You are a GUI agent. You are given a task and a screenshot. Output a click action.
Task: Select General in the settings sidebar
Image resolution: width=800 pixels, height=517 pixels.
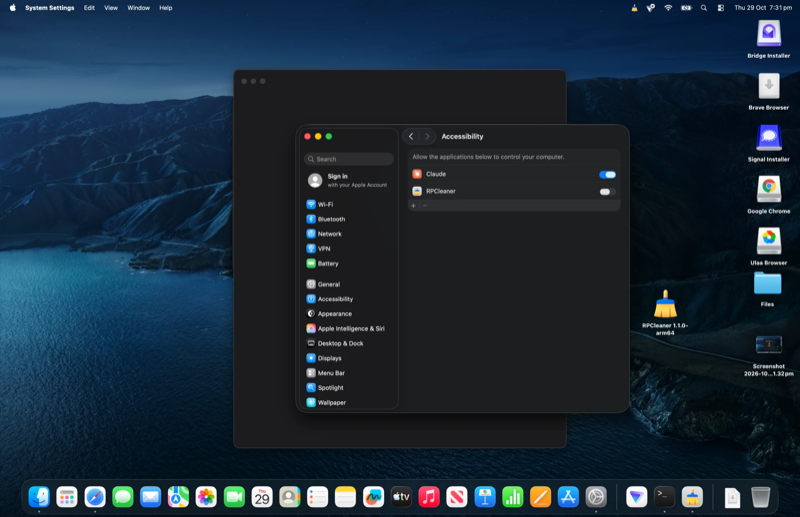[323, 284]
